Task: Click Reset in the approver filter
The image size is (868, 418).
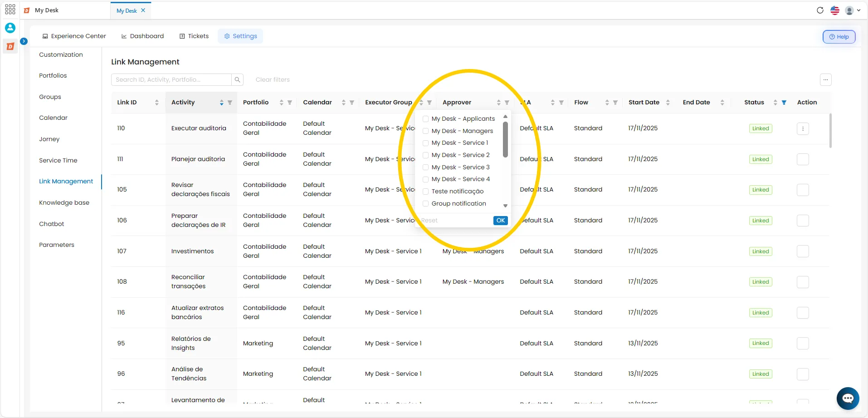Action: tap(429, 221)
